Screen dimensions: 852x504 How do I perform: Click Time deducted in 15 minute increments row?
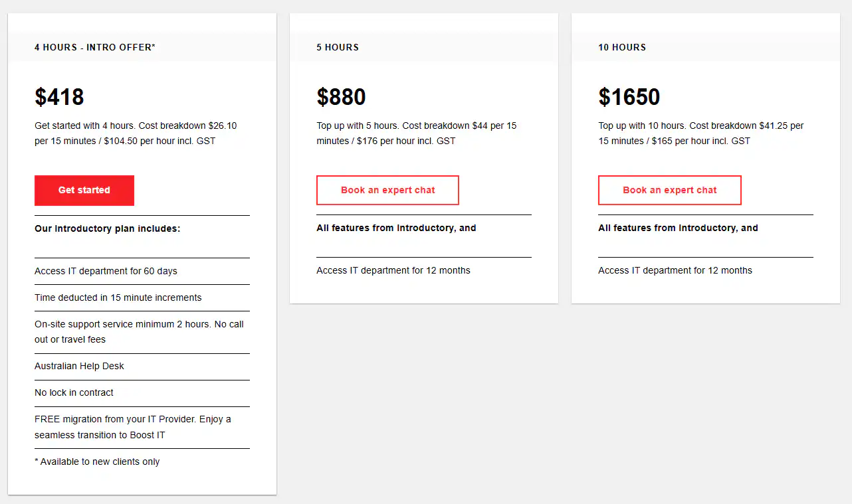pos(118,297)
